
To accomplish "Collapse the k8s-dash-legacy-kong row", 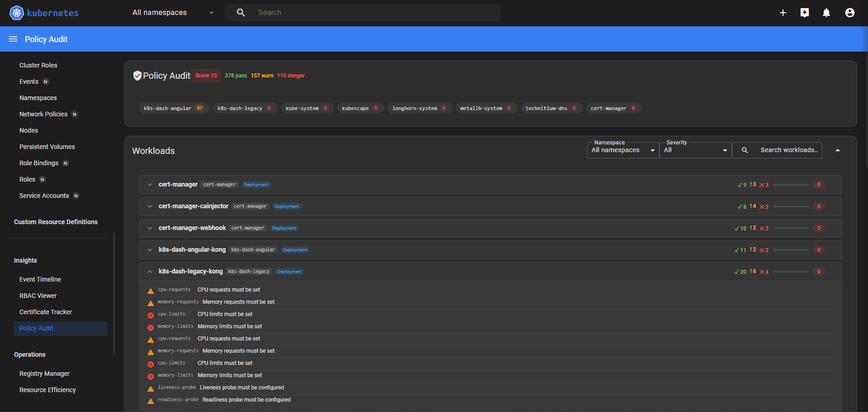I will tap(490, 272).
